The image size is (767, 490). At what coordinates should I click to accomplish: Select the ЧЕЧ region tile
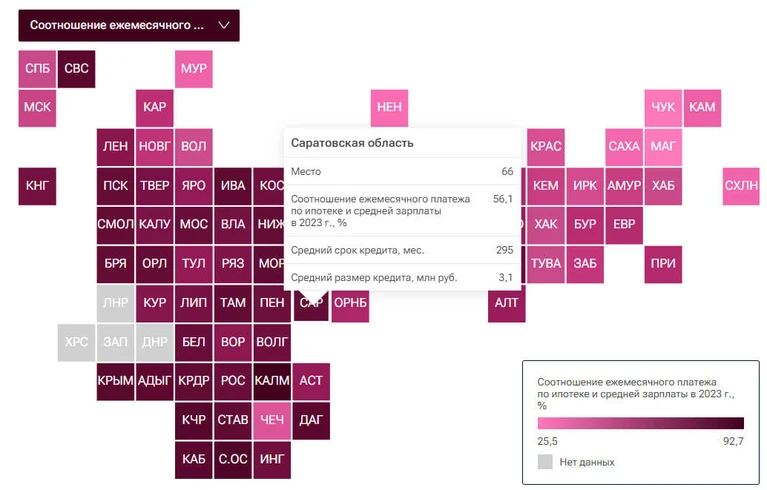pos(272,421)
